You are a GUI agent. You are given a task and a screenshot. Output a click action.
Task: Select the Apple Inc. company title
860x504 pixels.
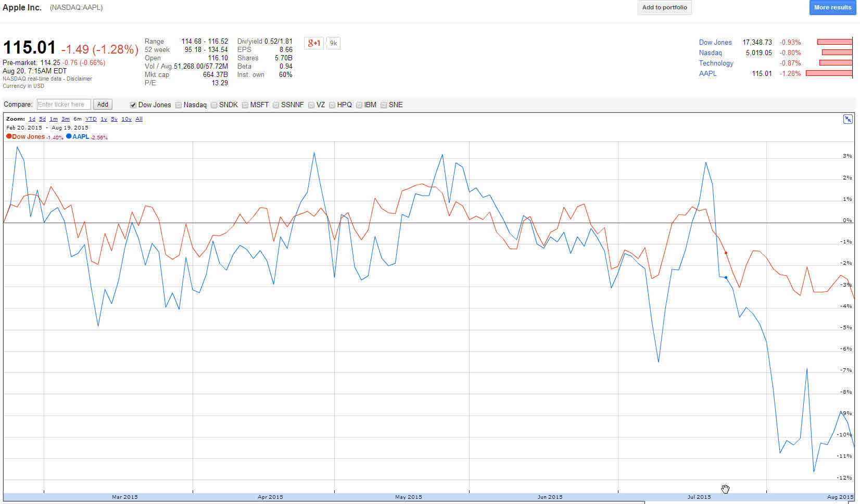tap(22, 8)
